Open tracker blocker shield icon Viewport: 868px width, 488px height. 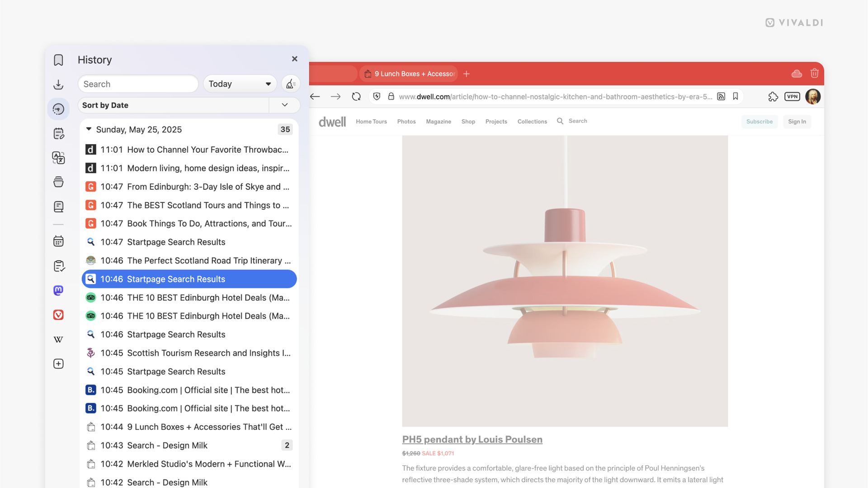pyautogui.click(x=377, y=96)
